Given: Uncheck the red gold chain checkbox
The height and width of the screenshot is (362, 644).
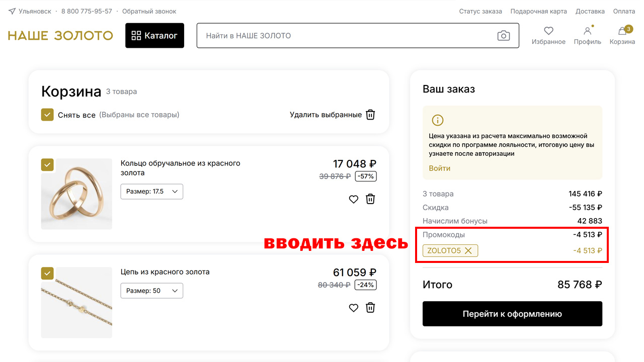Looking at the screenshot, I should 47,273.
